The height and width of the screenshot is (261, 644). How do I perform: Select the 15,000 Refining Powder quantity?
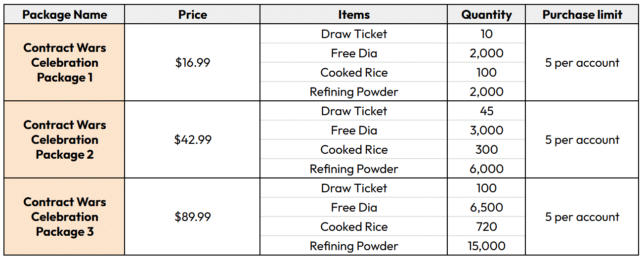[486, 246]
